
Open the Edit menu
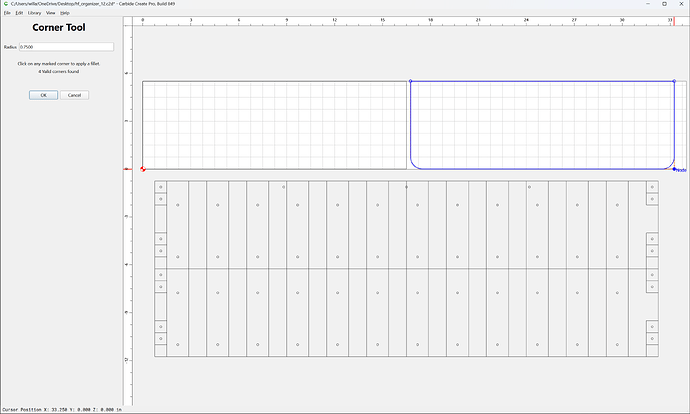(19, 13)
